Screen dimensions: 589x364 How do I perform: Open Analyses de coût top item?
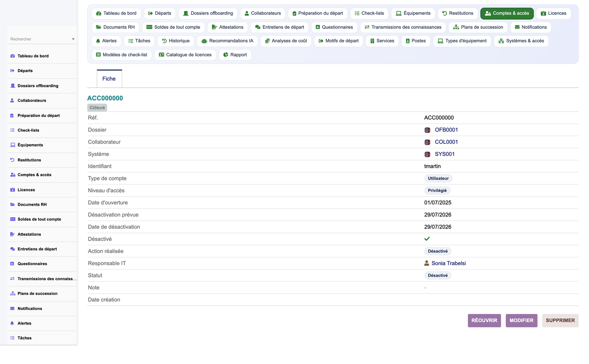pos(286,41)
